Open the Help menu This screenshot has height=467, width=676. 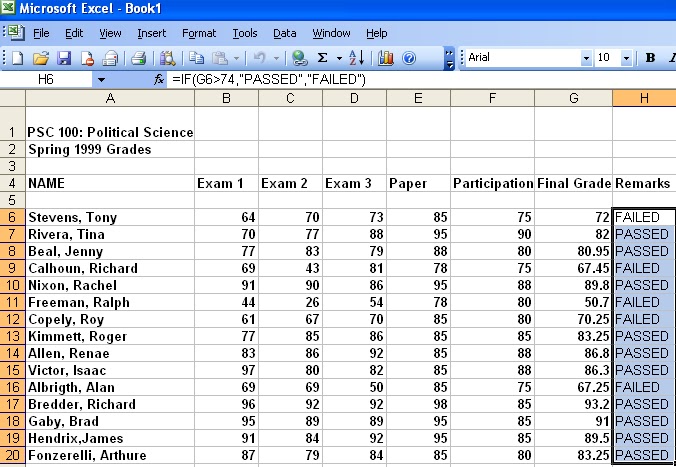pos(376,33)
